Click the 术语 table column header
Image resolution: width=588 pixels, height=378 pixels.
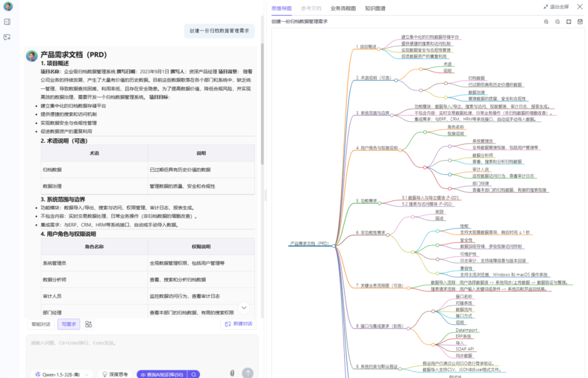coord(94,154)
